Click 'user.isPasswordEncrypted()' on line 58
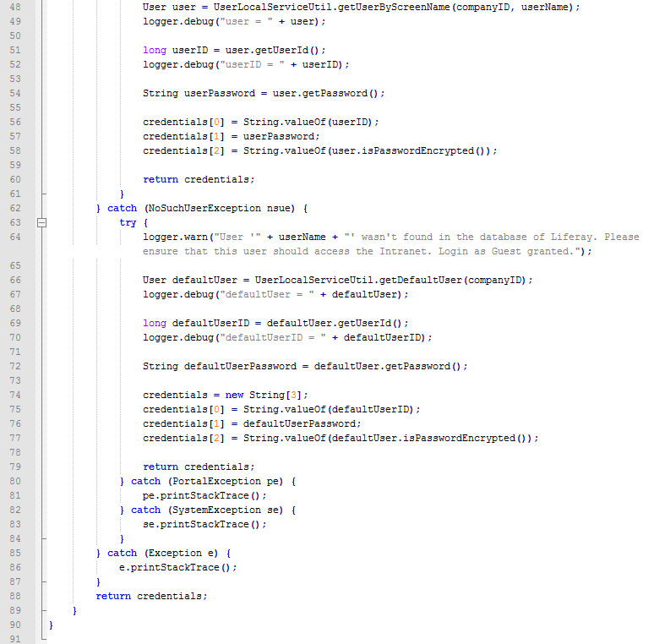Image resolution: width=654 pixels, height=644 pixels. 409,150
